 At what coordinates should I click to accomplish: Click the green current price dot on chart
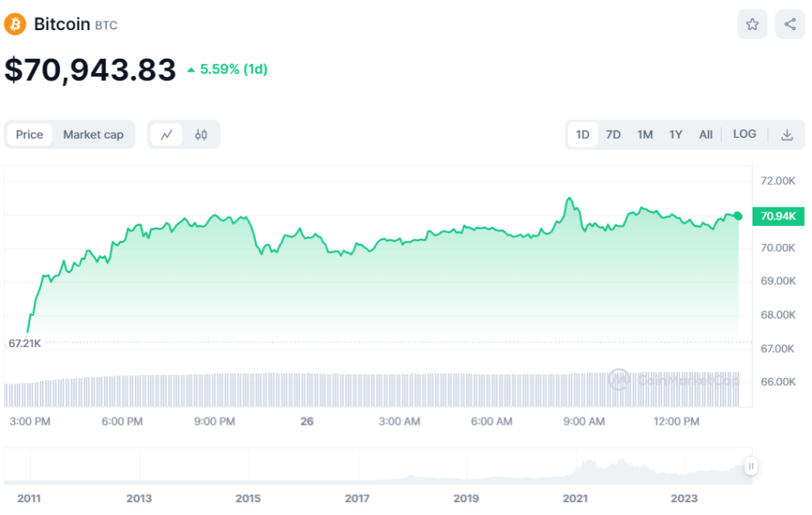[738, 216]
